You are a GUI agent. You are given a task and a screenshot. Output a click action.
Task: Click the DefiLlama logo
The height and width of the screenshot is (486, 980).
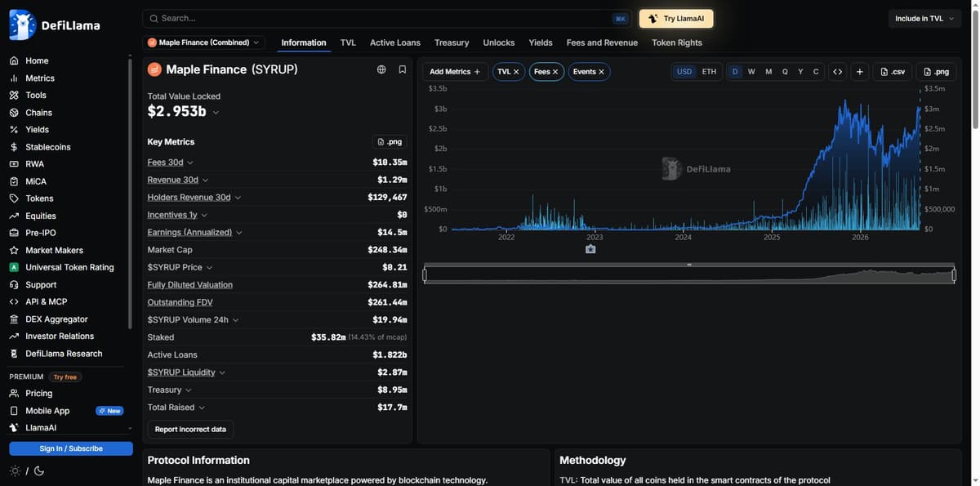coord(55,25)
